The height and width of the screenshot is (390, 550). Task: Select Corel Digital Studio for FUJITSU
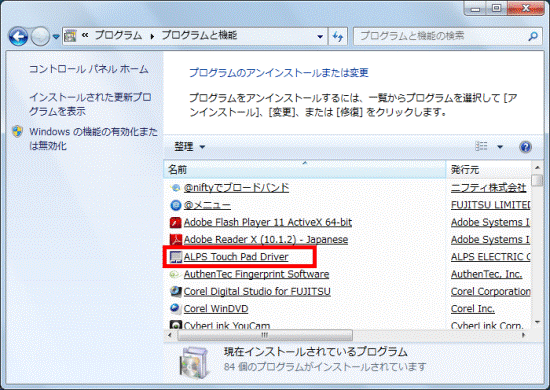click(257, 291)
